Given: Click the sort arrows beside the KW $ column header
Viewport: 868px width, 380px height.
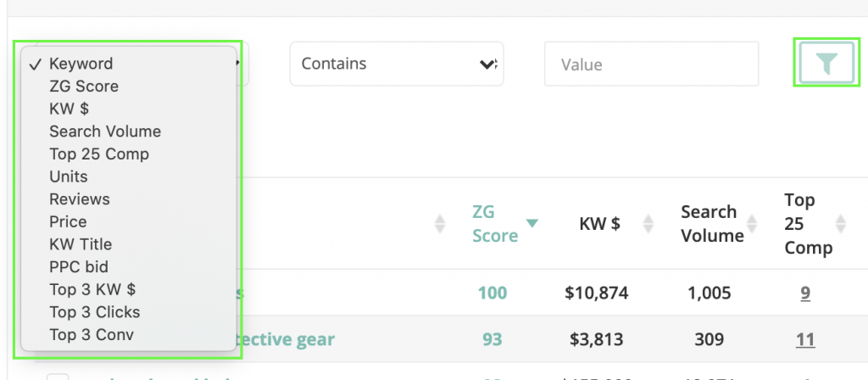Looking at the screenshot, I should pyautogui.click(x=648, y=224).
